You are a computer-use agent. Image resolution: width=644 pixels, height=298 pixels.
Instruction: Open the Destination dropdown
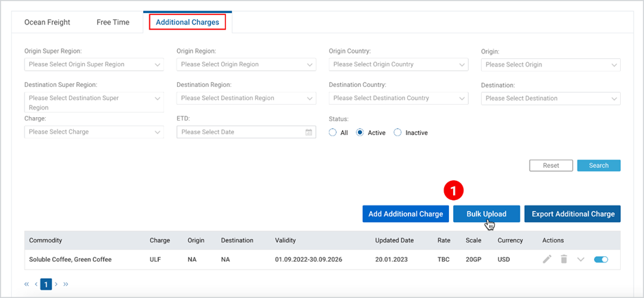(x=551, y=99)
